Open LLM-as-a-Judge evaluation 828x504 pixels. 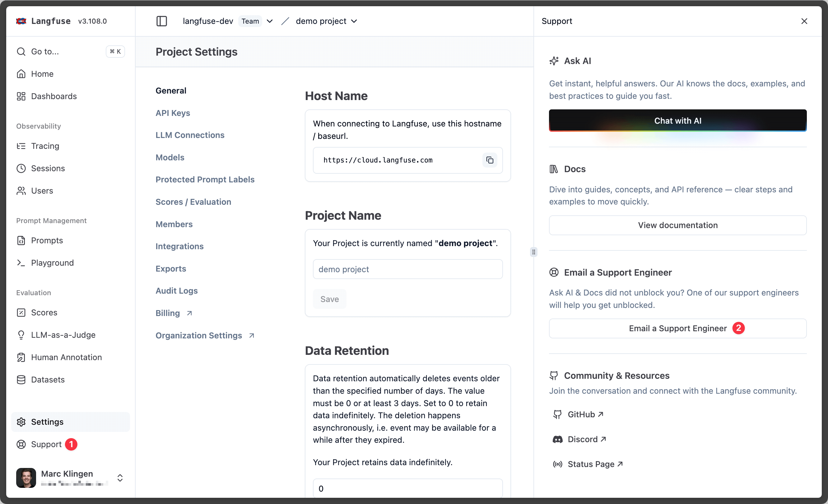click(x=63, y=335)
